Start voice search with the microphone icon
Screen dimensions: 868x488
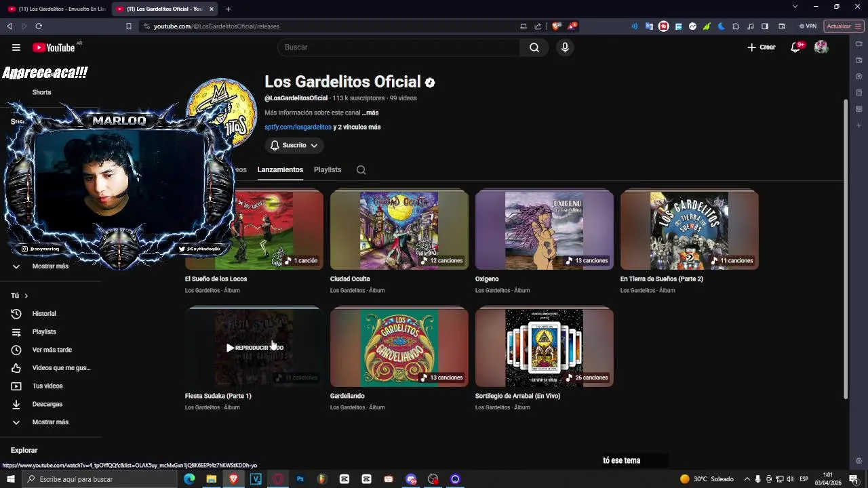(x=565, y=47)
